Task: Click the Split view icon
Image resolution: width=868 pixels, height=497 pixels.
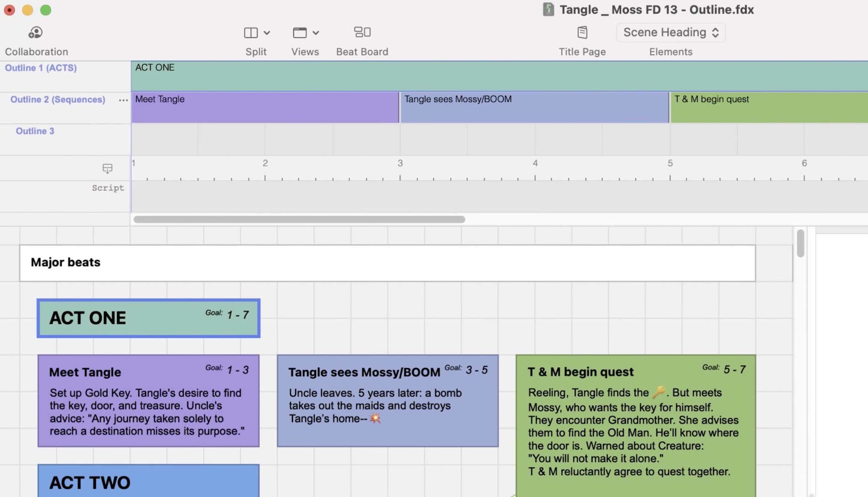Action: (251, 32)
